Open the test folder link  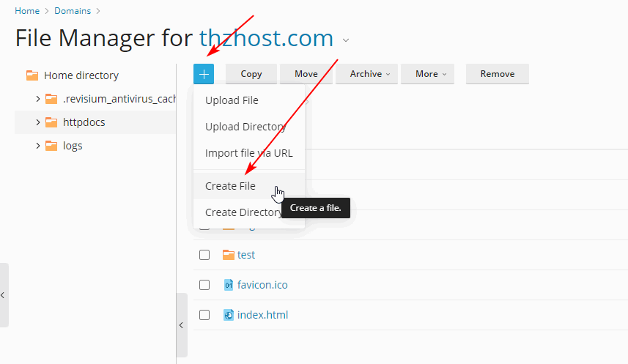pos(246,255)
